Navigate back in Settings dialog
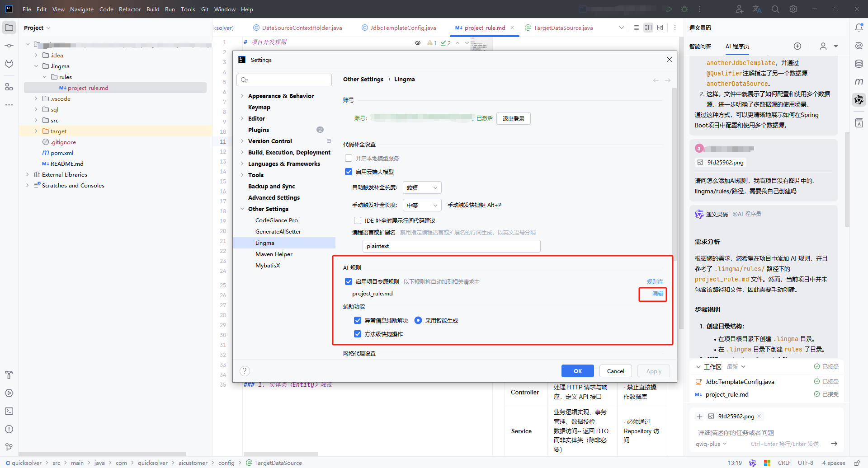This screenshot has height=468, width=868. point(656,80)
